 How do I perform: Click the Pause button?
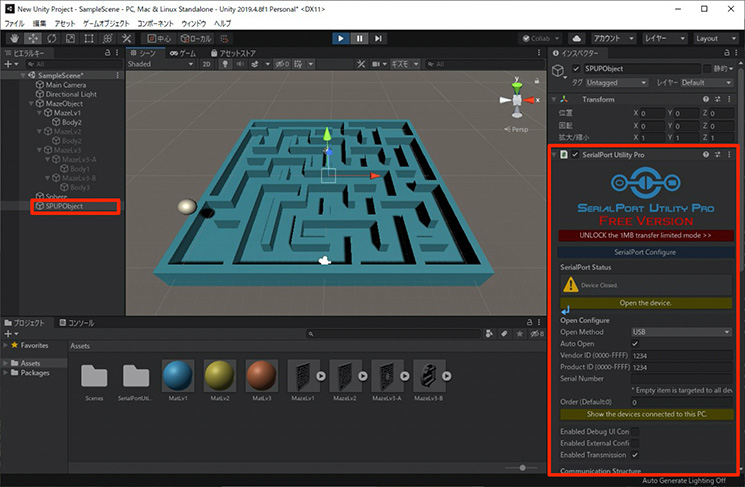tap(359, 38)
